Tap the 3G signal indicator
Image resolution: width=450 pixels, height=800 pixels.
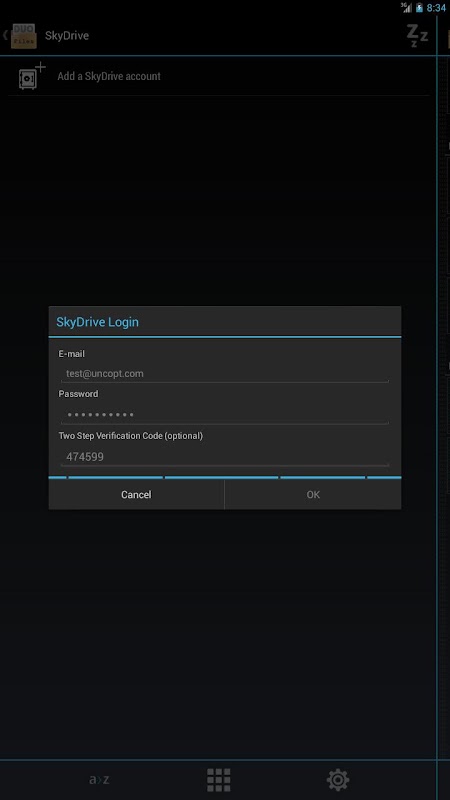tap(406, 7)
